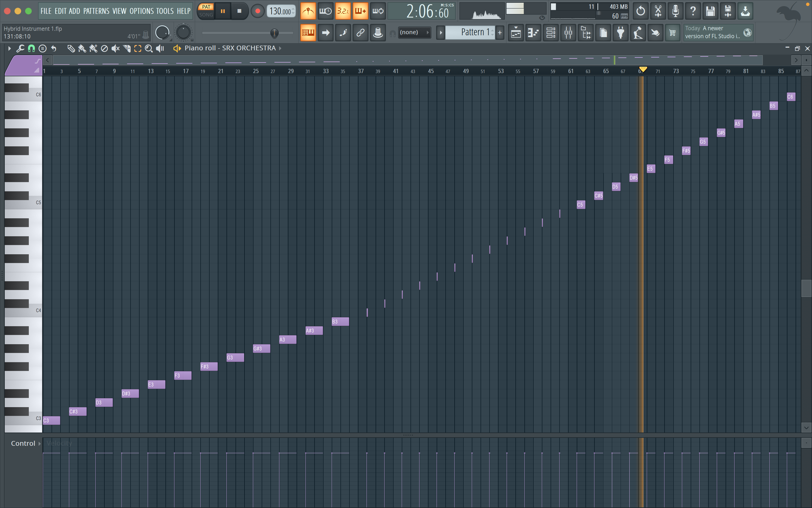This screenshot has width=812, height=508.
Task: Select the Draw pencil tool in the piano roll
Action: (x=71, y=48)
